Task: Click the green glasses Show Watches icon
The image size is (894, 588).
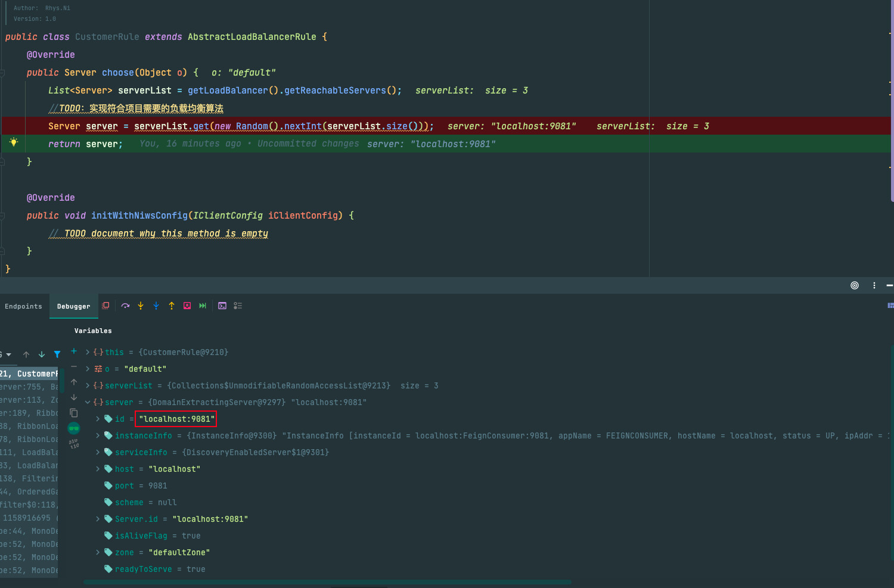Action: click(x=74, y=428)
